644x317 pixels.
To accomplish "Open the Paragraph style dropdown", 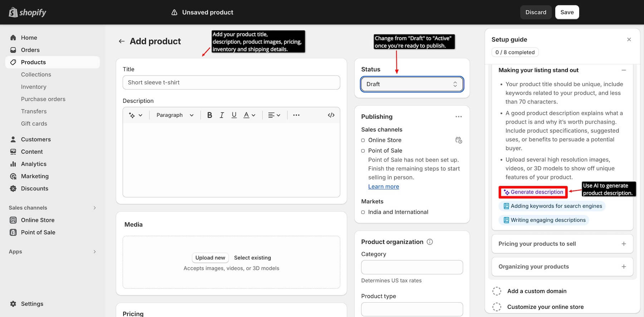I will [175, 115].
